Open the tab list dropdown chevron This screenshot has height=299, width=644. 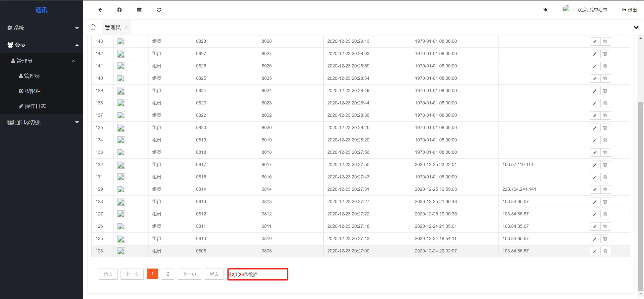point(636,27)
